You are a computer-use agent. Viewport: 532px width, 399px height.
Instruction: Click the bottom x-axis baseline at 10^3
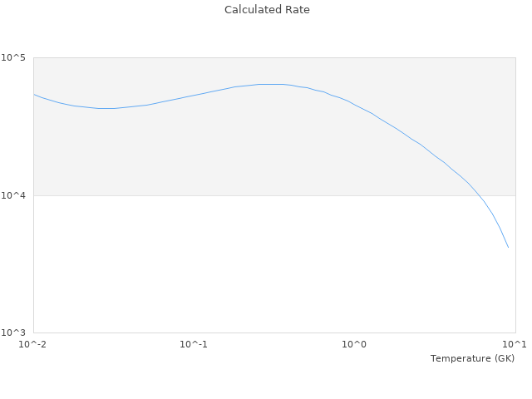tap(274, 332)
